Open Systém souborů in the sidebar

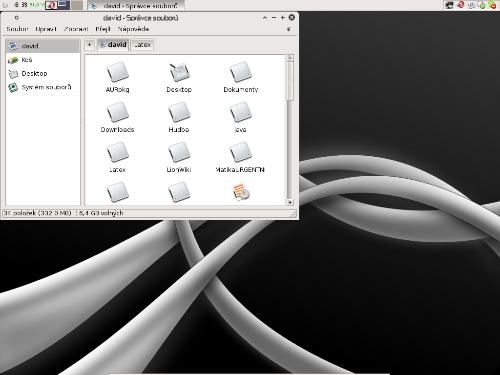(43, 87)
